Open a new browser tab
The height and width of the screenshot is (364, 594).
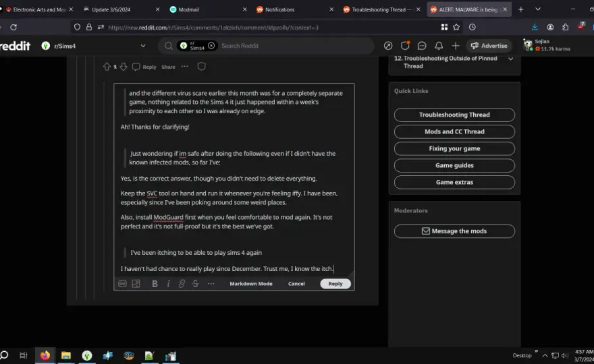pos(521,9)
